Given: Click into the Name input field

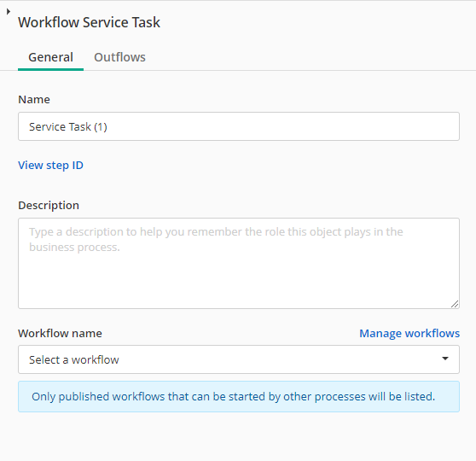Looking at the screenshot, I should coord(239,126).
